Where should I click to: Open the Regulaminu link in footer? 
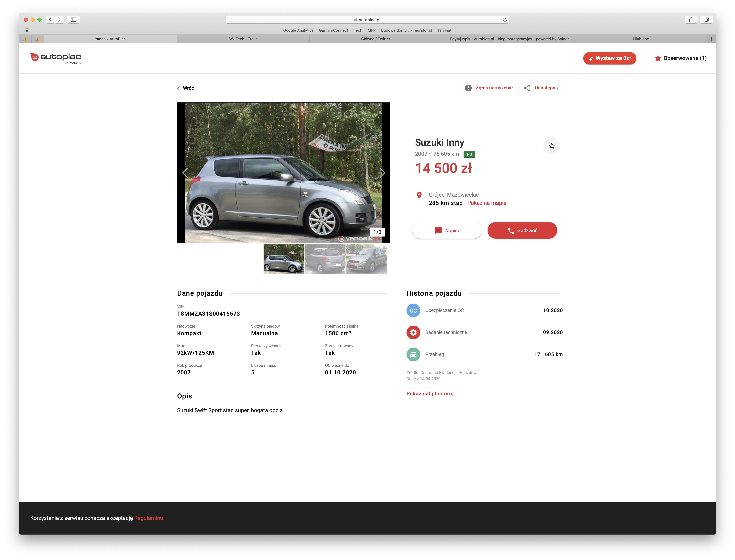point(149,518)
